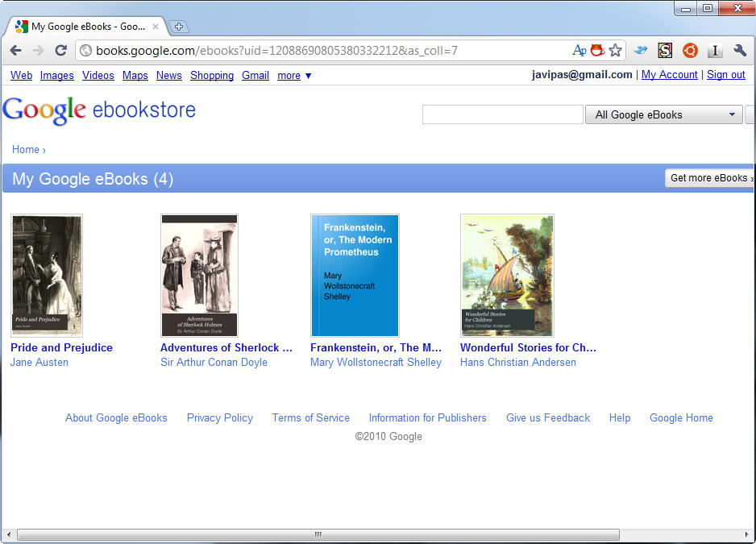Click the globe site icon in address bar

[85, 51]
